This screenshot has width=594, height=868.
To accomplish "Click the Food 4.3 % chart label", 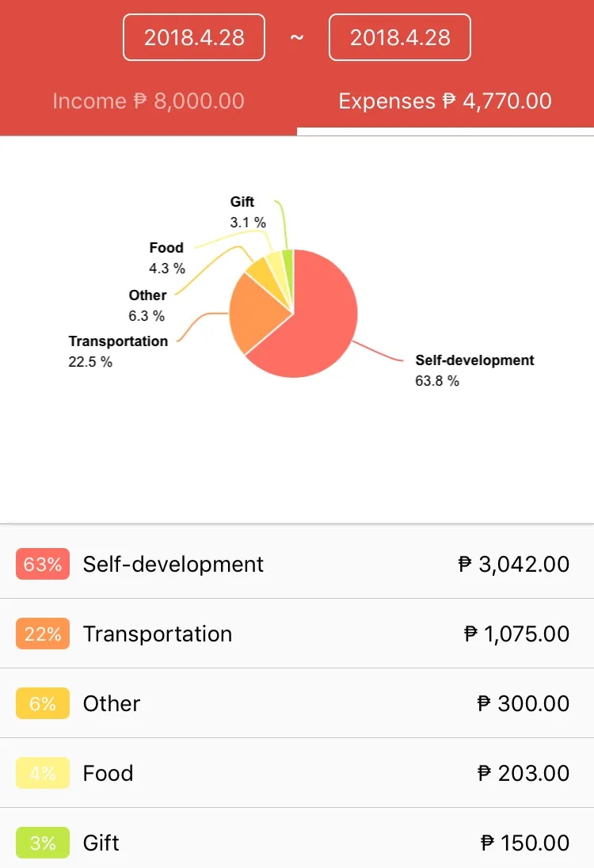I will point(166,258).
